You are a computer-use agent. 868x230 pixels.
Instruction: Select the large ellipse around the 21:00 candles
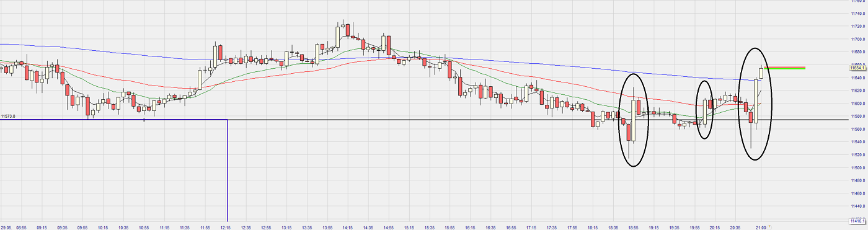[x=755, y=104]
